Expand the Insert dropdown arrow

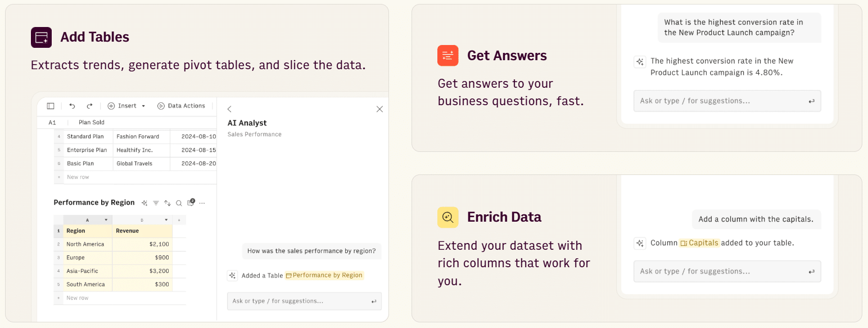click(x=143, y=106)
